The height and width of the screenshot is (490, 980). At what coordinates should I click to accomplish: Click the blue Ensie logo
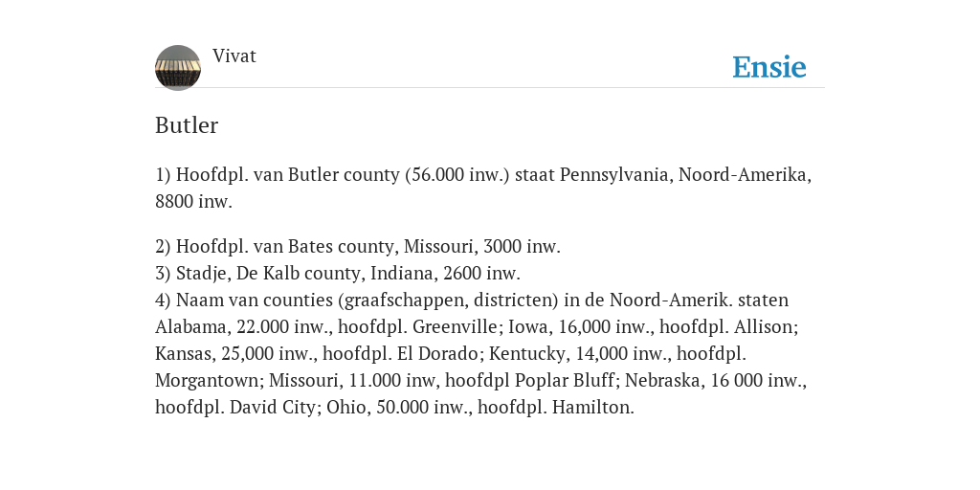(769, 67)
